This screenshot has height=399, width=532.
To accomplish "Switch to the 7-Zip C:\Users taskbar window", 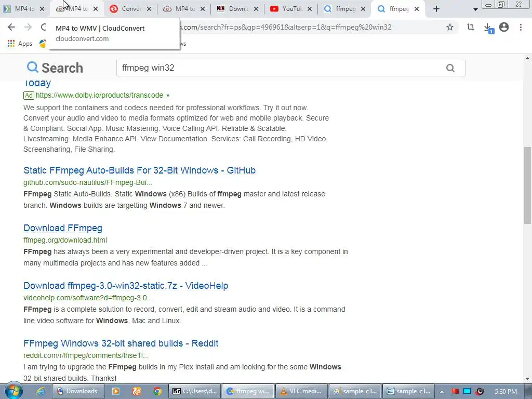I will [x=195, y=391].
